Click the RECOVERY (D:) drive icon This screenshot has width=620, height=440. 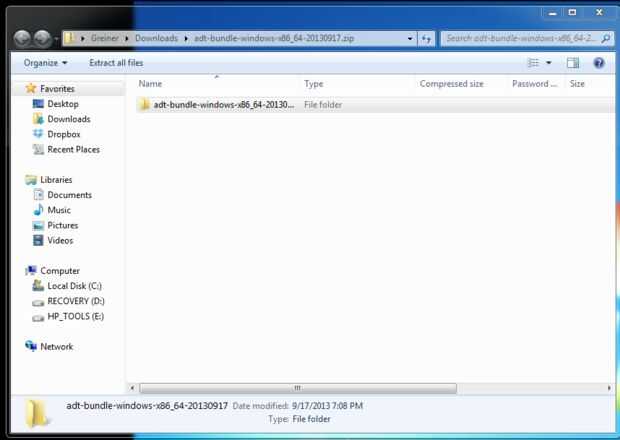click(x=38, y=302)
